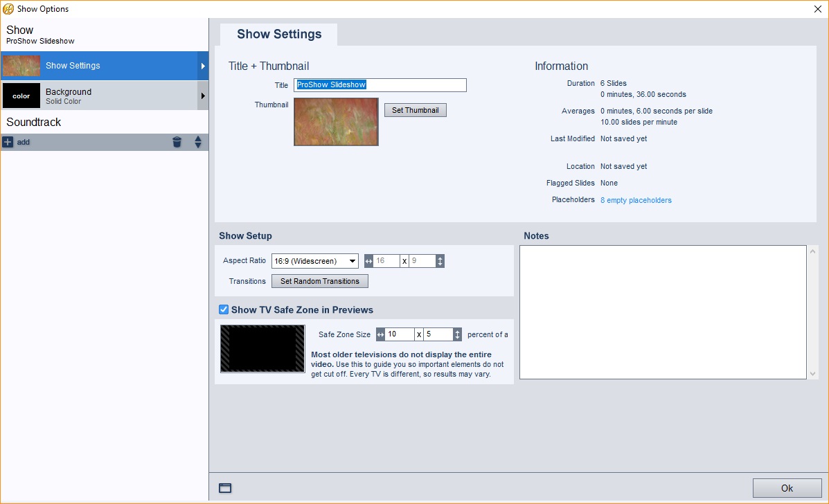Click the show thumbnail image
This screenshot has height=504, width=829.
337,122
